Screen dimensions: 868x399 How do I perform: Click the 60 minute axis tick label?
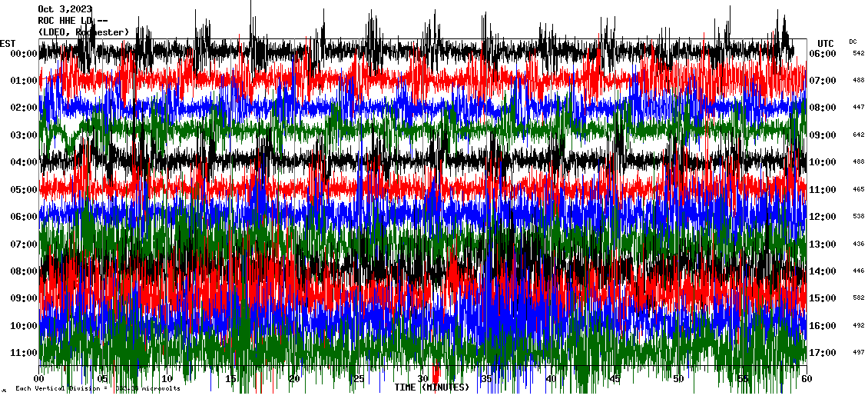coord(806,379)
